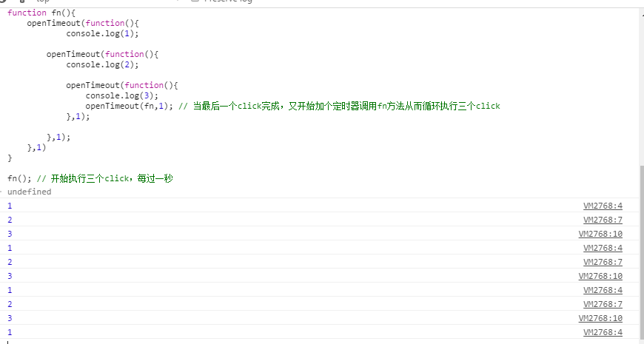This screenshot has height=344, width=644.
Task: Click the console vertical scrollbar thumb
Action: [x=642, y=252]
